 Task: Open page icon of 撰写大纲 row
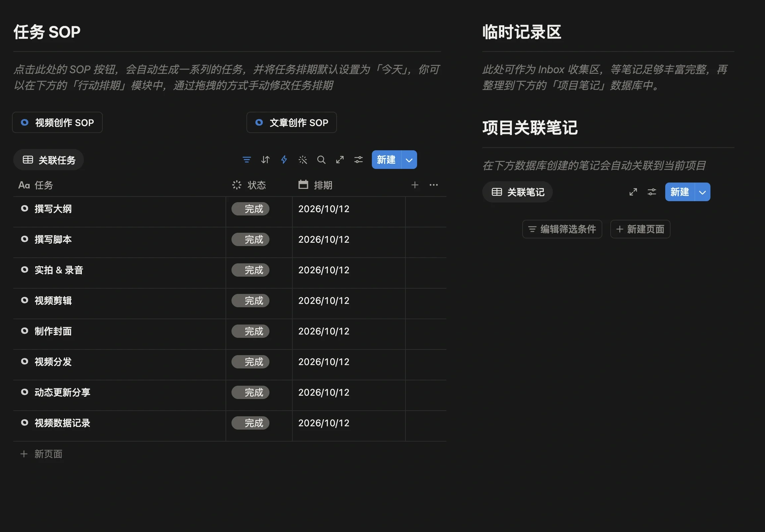(x=24, y=208)
